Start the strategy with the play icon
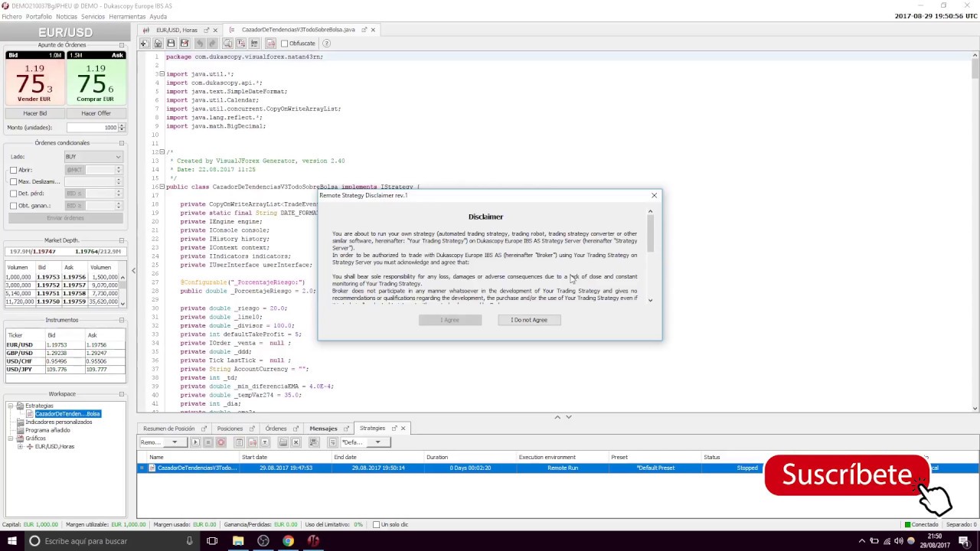This screenshot has height=551, width=980. point(195,442)
